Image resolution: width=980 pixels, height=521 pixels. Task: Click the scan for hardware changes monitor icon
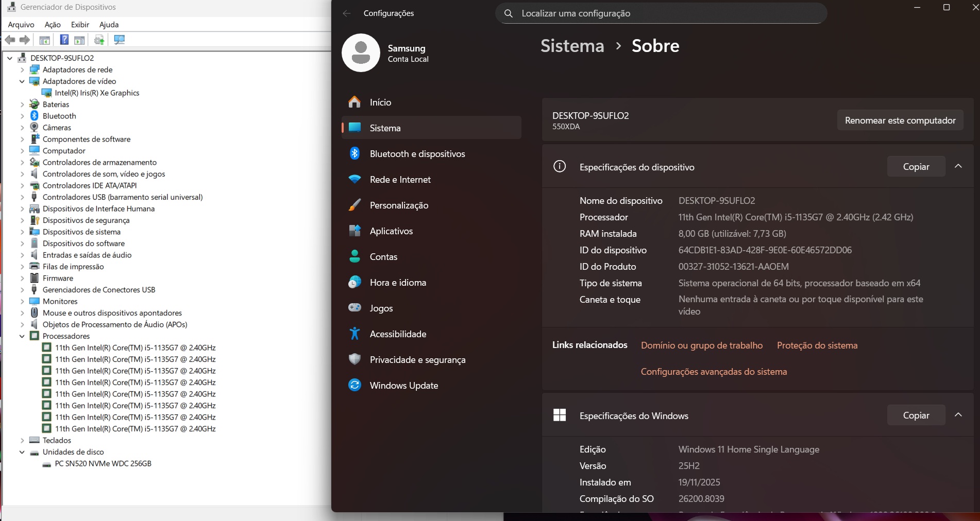120,40
